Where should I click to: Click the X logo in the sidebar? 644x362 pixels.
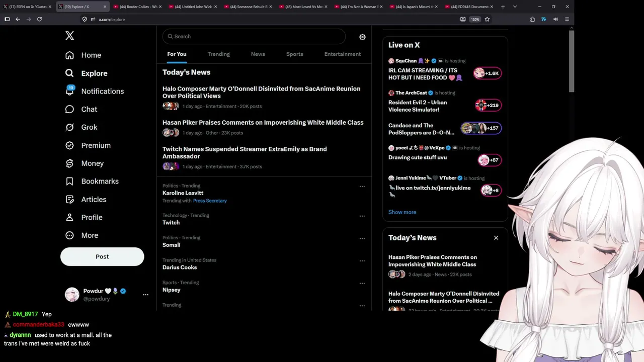(70, 36)
